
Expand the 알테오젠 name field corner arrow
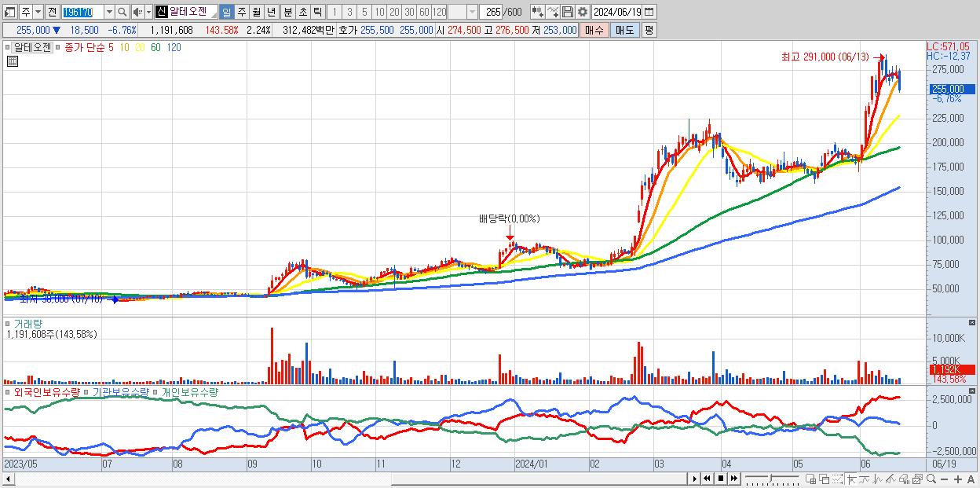[x=214, y=16]
